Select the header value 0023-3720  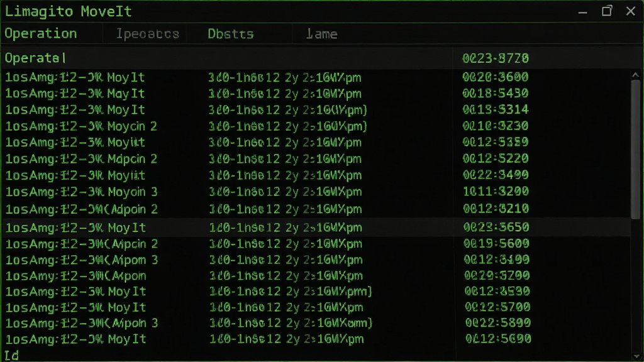click(496, 58)
